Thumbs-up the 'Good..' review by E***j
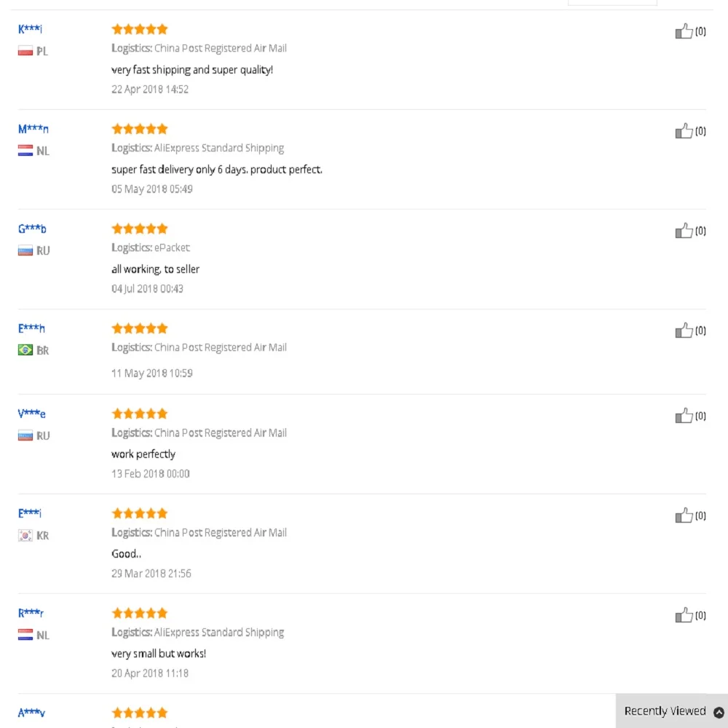The image size is (728, 728). point(684,515)
